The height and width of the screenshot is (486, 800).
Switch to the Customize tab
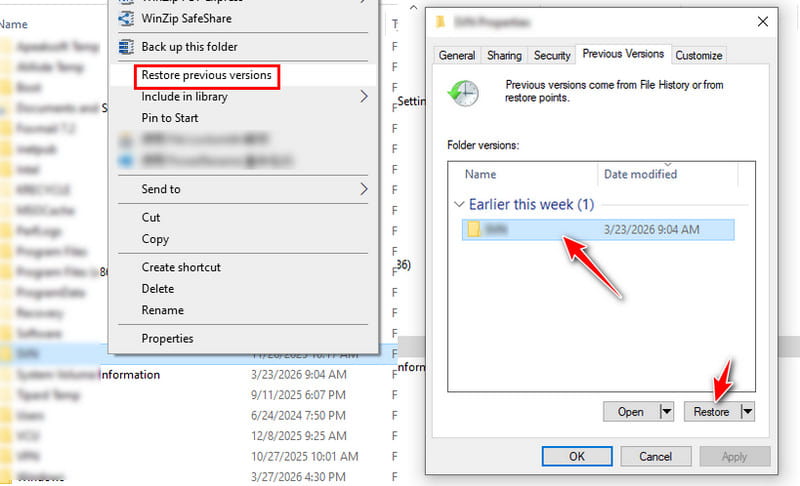click(x=698, y=55)
